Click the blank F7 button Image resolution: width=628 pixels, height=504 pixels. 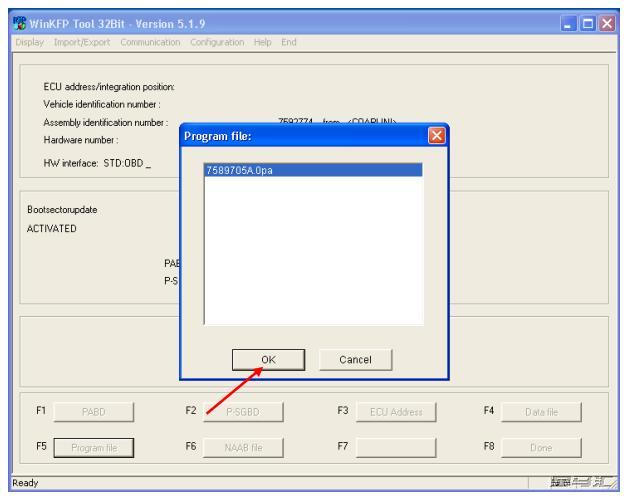(x=396, y=448)
